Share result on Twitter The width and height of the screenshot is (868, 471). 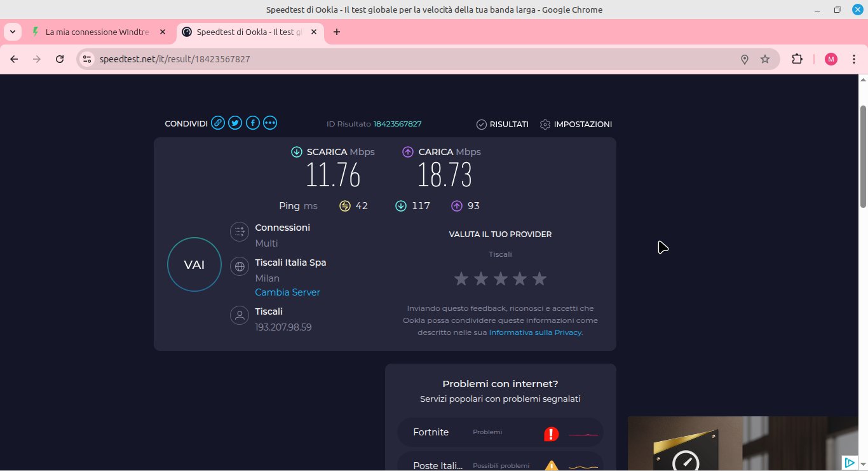pyautogui.click(x=235, y=123)
